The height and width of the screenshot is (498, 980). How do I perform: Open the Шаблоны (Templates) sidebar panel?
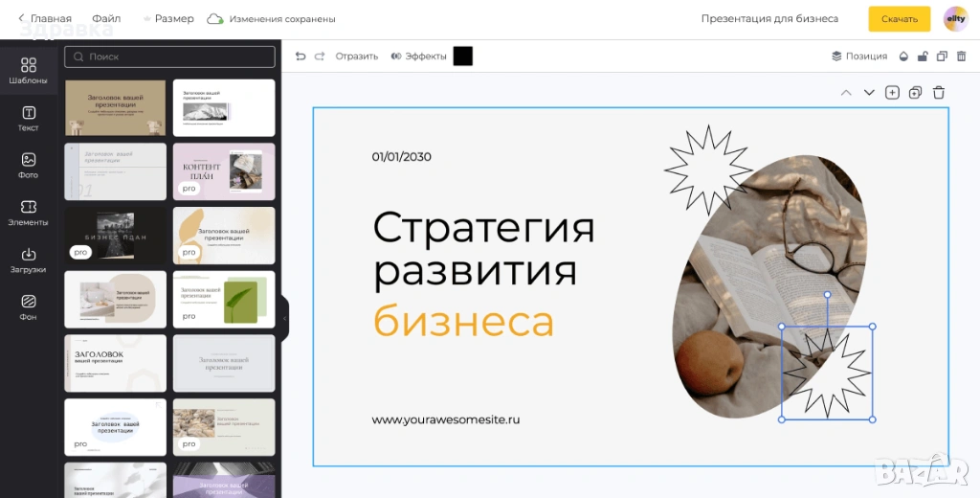pyautogui.click(x=28, y=71)
